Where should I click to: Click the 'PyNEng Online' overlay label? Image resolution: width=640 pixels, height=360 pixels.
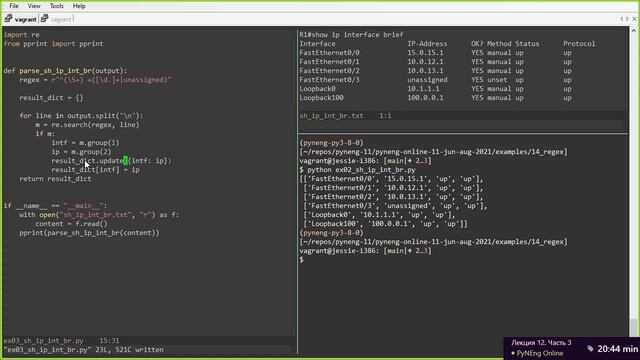pyautogui.click(x=540, y=353)
